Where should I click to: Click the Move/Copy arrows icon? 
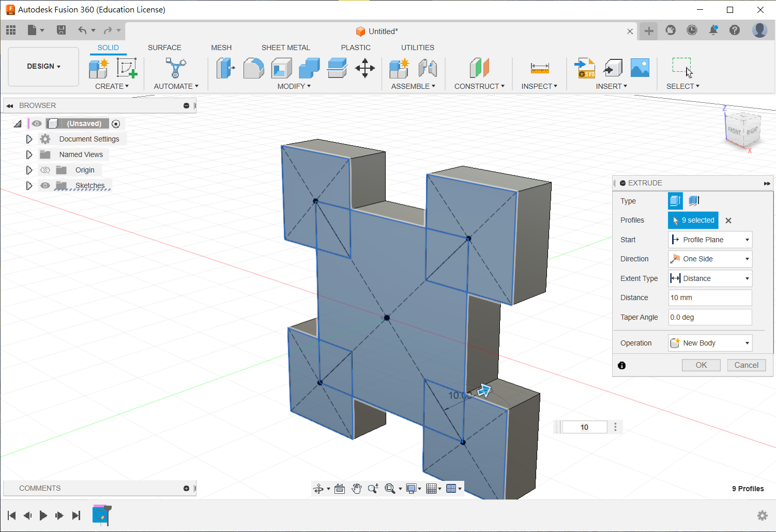click(x=365, y=68)
